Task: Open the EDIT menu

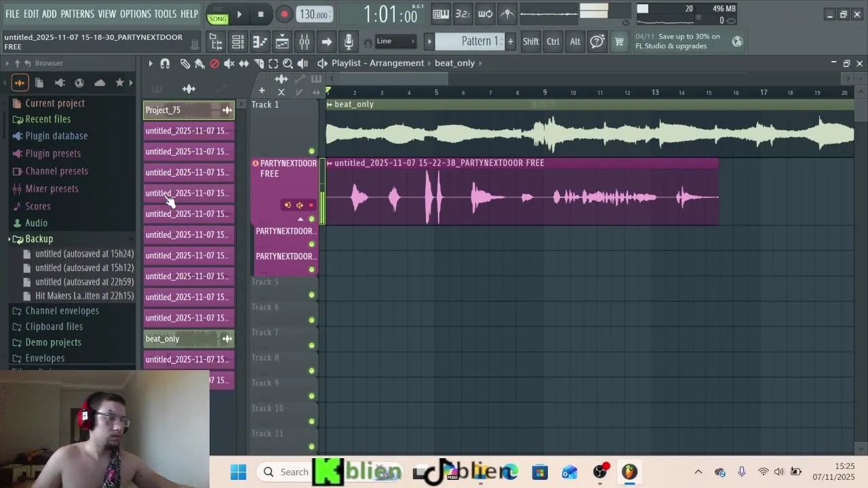Action: 31,14
